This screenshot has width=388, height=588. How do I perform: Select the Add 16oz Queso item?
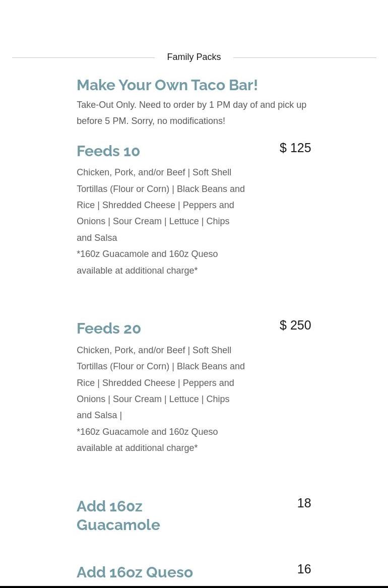pyautogui.click(x=135, y=572)
